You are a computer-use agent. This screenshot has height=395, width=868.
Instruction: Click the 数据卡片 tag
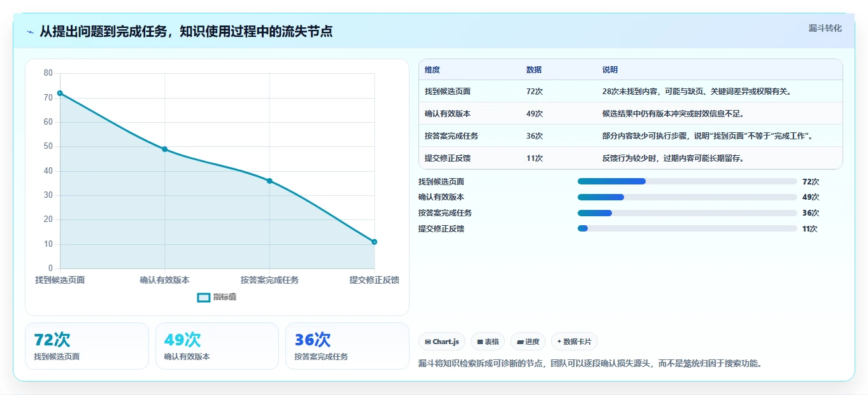(x=574, y=342)
